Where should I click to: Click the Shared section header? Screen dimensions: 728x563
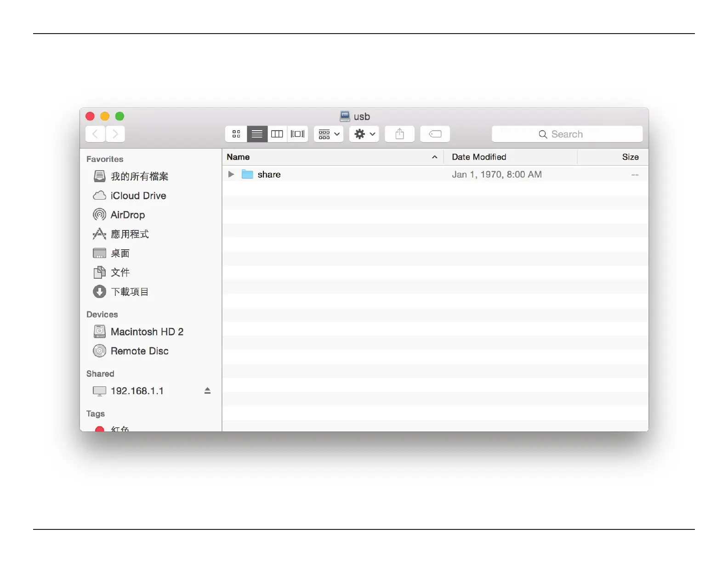pos(100,374)
